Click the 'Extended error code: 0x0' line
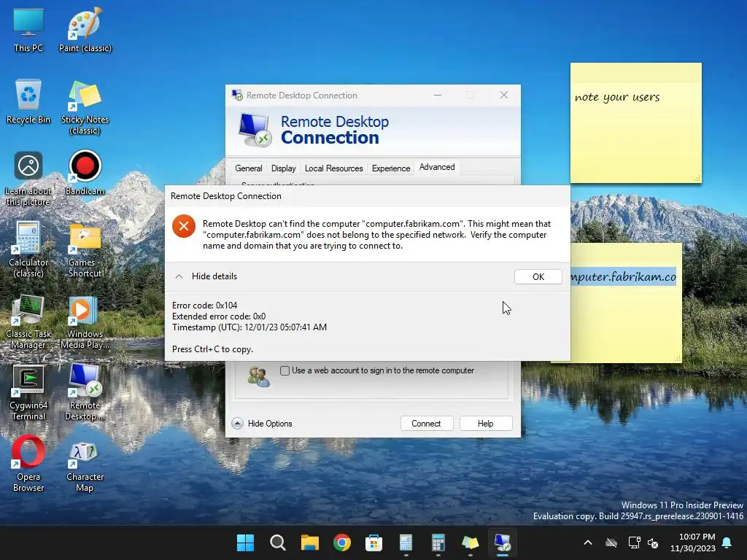Image resolution: width=747 pixels, height=560 pixels. pos(219,316)
